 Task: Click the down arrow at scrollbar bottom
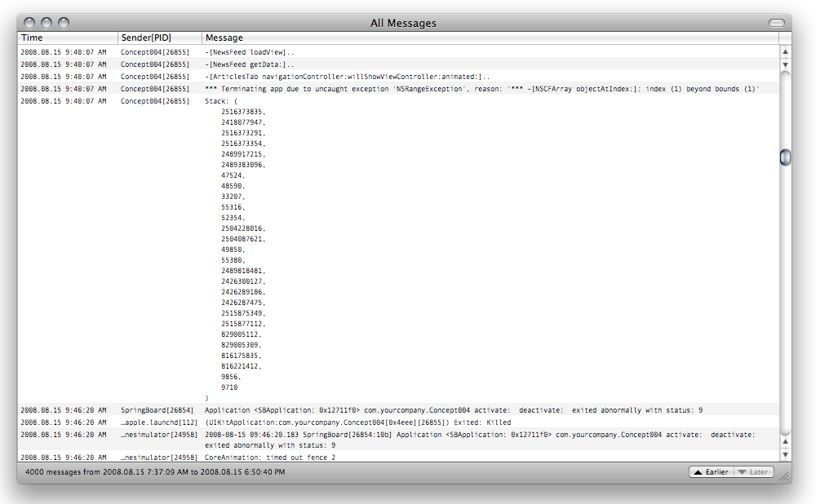(x=785, y=454)
